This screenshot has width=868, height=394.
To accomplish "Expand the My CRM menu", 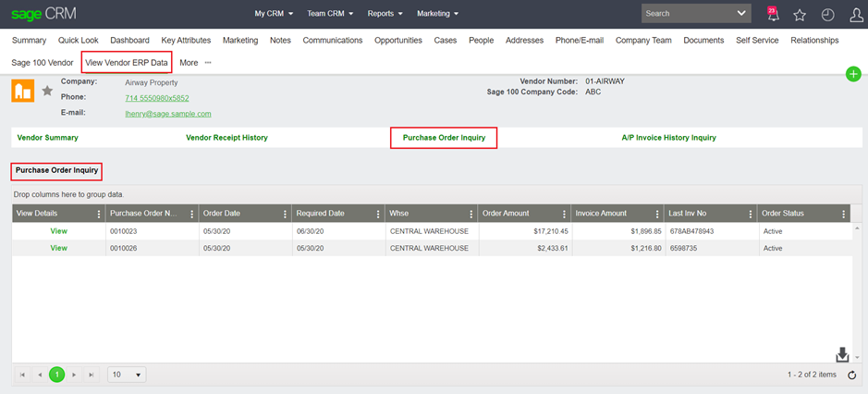I will coord(274,14).
